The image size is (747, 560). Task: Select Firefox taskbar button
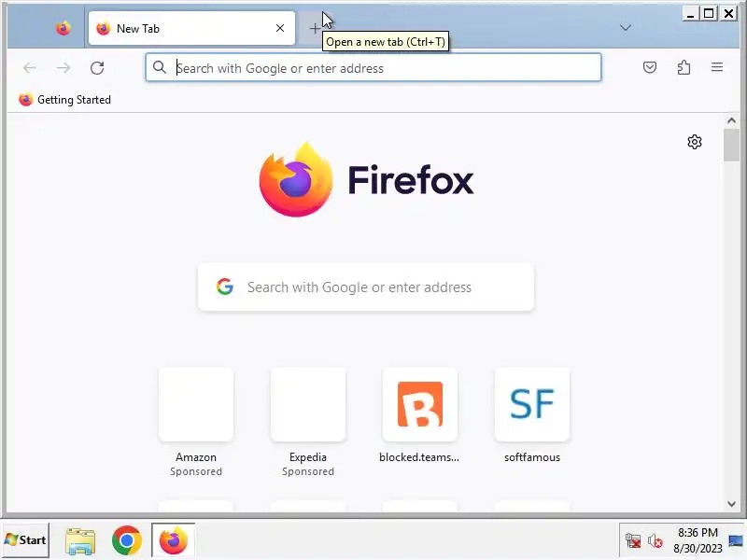[173, 540]
